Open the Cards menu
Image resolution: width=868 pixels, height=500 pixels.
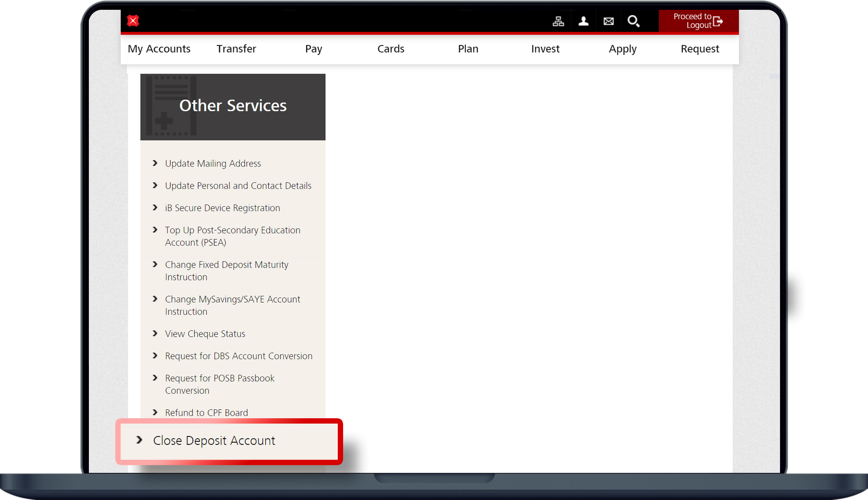(391, 49)
